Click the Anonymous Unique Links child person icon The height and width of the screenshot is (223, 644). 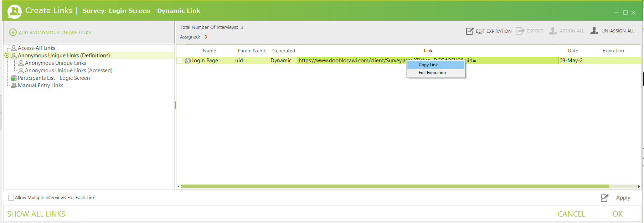tap(21, 63)
